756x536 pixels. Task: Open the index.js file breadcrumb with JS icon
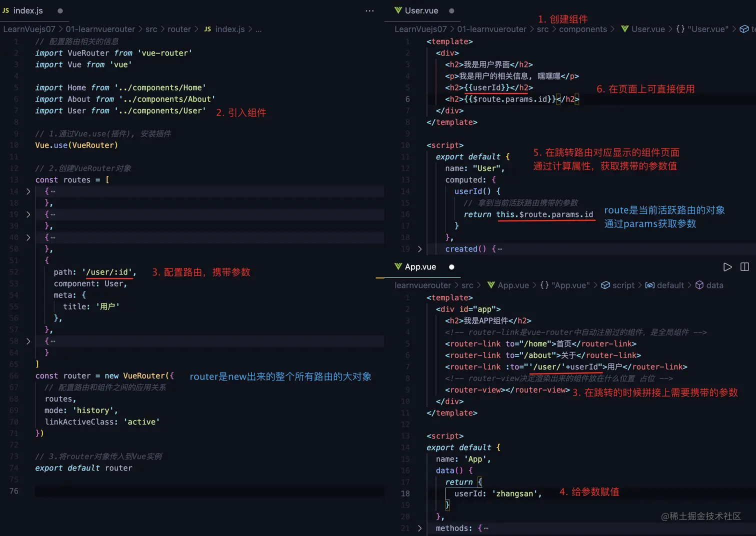(224, 29)
